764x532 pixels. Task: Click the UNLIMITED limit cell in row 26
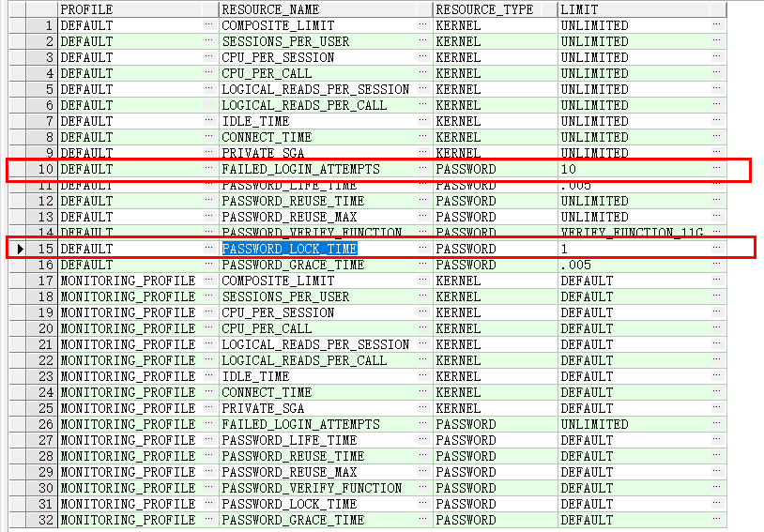point(594,424)
